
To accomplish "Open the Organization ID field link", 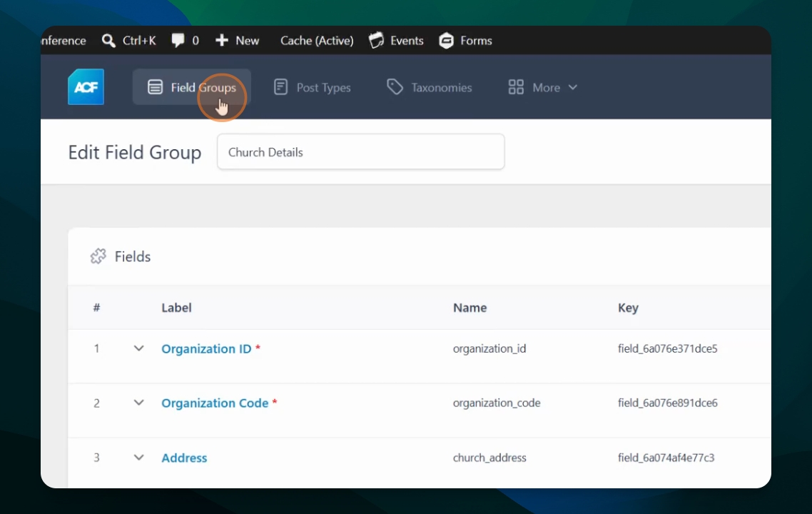I will [206, 348].
